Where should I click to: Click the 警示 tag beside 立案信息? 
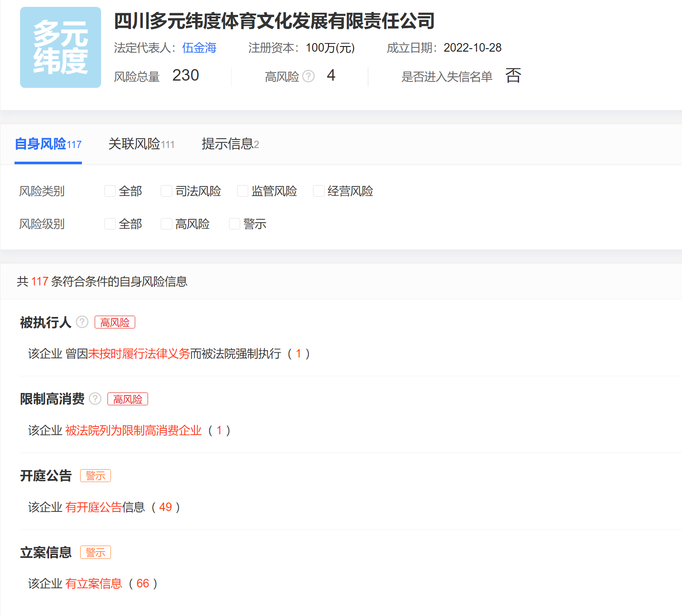click(x=96, y=552)
